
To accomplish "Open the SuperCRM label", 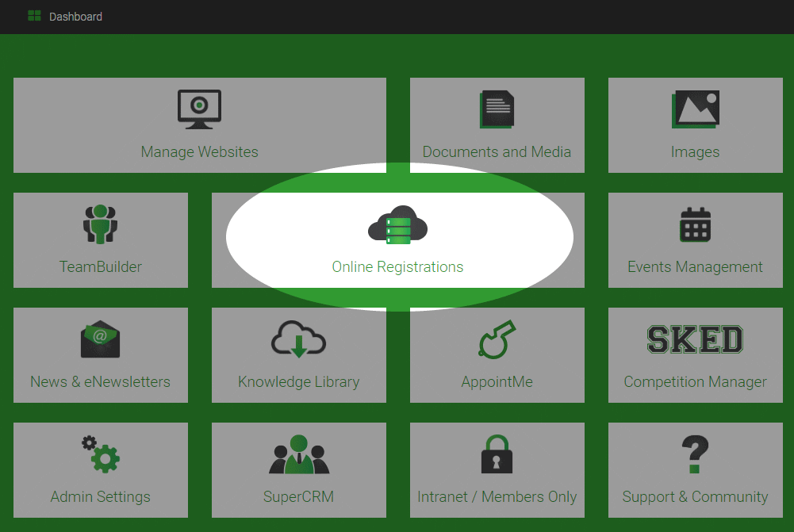I will coord(299,496).
